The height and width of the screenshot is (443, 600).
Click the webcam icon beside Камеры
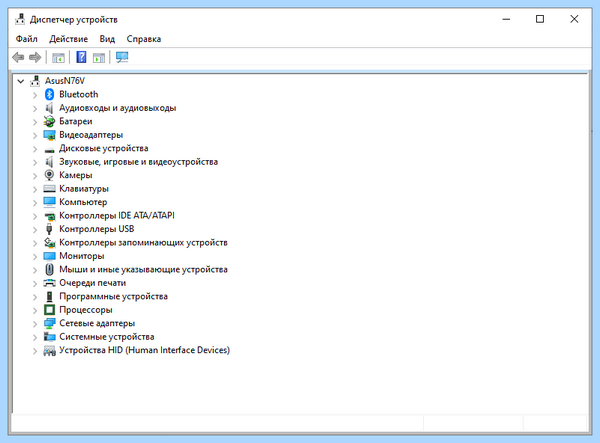[x=49, y=175]
